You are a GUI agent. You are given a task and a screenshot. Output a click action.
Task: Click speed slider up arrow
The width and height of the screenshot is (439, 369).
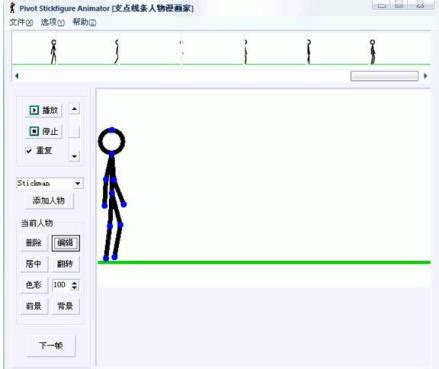(74, 109)
